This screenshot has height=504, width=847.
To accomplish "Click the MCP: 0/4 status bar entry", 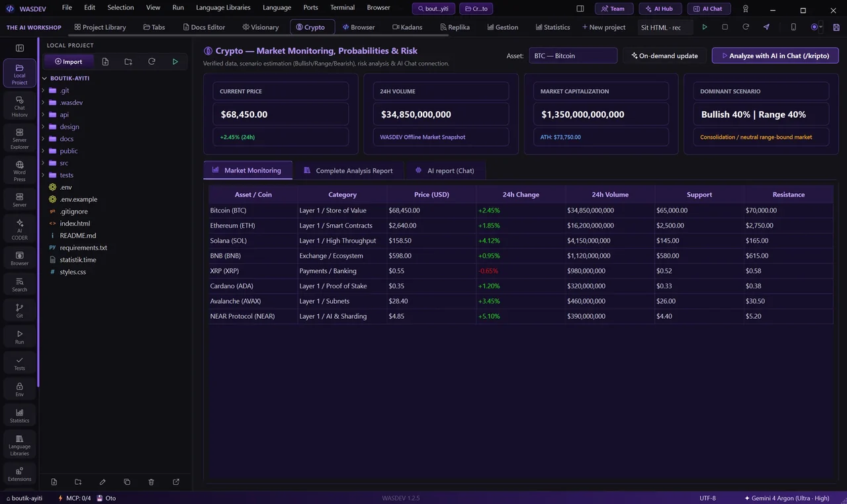I will [x=73, y=498].
